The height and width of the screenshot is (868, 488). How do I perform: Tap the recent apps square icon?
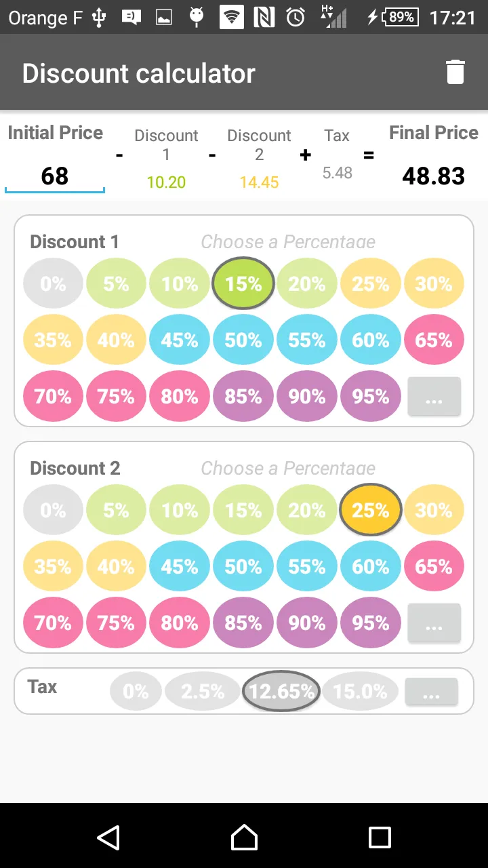pos(380,837)
